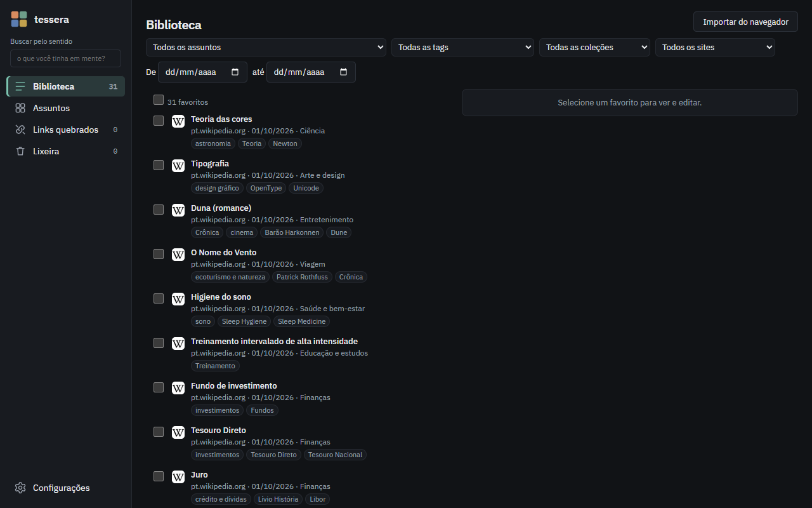Open the Assuntos section

pyautogui.click(x=66, y=108)
